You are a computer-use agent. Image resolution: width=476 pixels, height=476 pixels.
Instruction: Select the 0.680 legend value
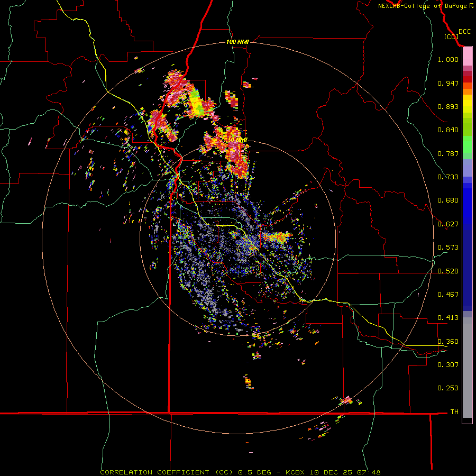point(448,200)
